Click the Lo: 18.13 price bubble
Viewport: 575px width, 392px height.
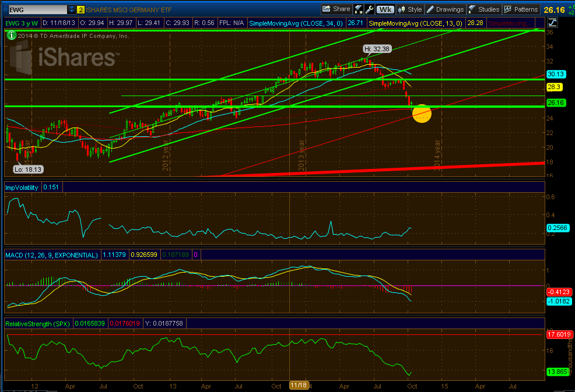[28, 169]
